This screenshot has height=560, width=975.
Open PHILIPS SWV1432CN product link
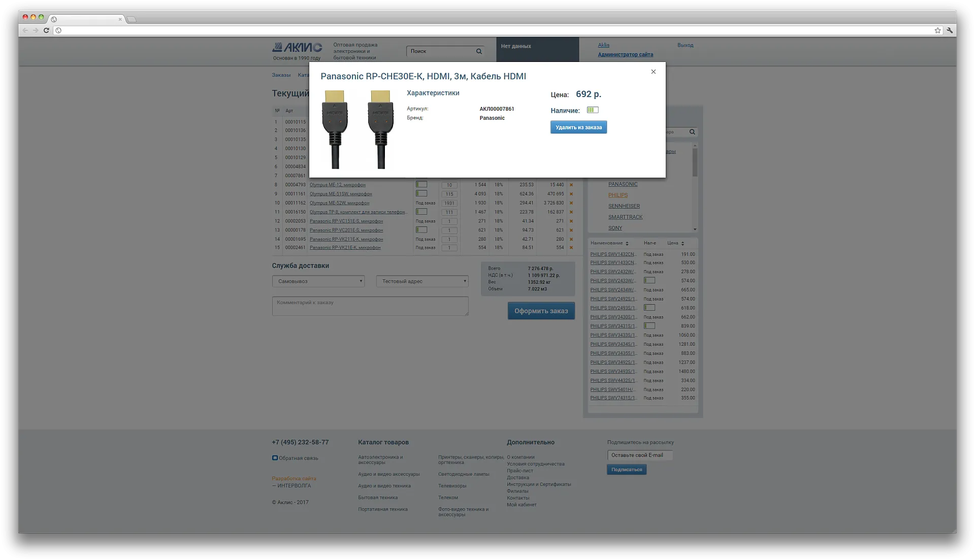pyautogui.click(x=613, y=254)
